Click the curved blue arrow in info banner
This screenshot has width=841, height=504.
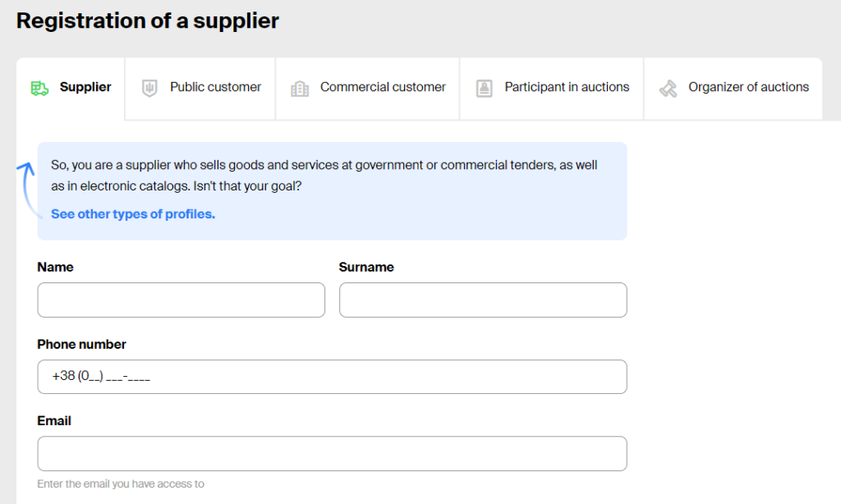[x=26, y=189]
